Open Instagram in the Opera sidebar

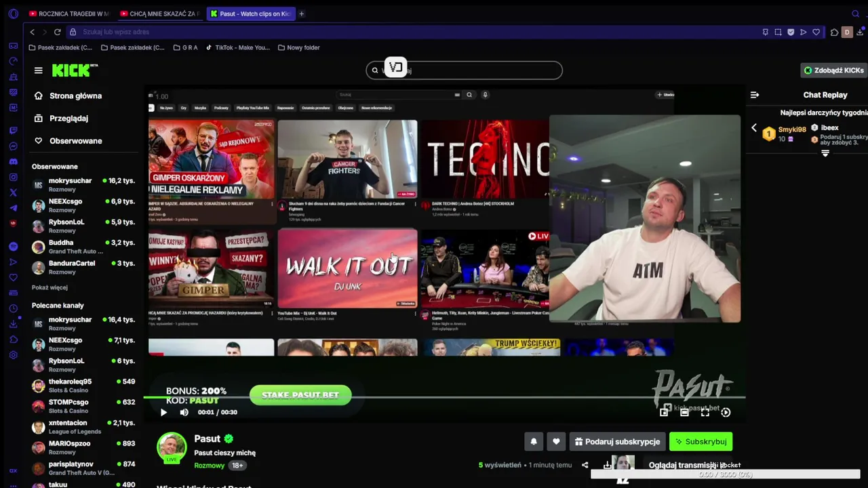coord(13,177)
